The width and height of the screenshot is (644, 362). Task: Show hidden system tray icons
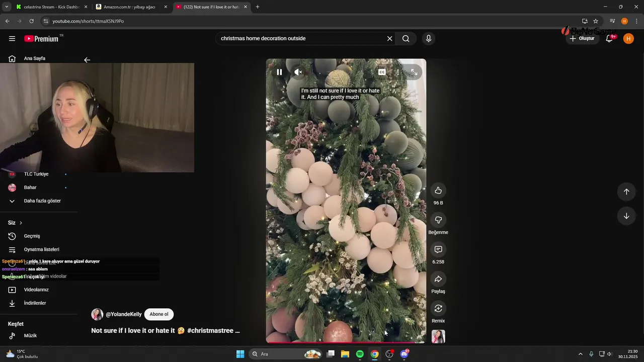coord(580,354)
